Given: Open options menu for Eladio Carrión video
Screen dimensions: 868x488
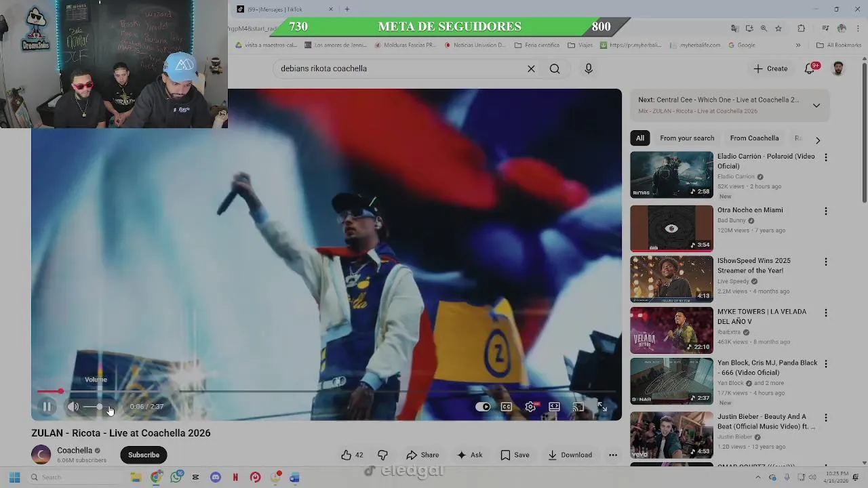Looking at the screenshot, I should pos(825,157).
